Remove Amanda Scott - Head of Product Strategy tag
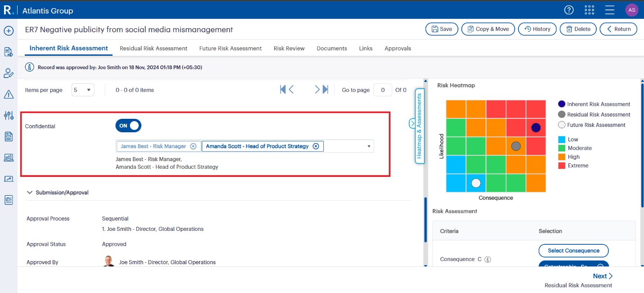The width and height of the screenshot is (644, 293). [x=316, y=146]
